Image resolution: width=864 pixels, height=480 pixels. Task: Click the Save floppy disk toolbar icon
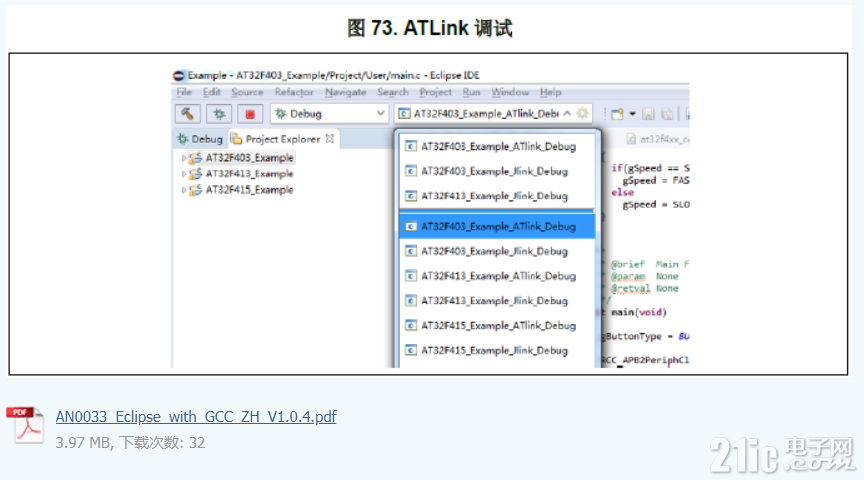click(x=649, y=114)
